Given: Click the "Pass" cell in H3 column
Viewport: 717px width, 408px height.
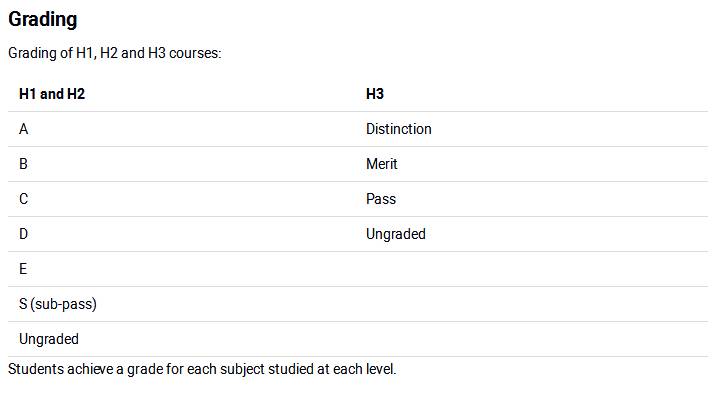Looking at the screenshot, I should tap(381, 199).
